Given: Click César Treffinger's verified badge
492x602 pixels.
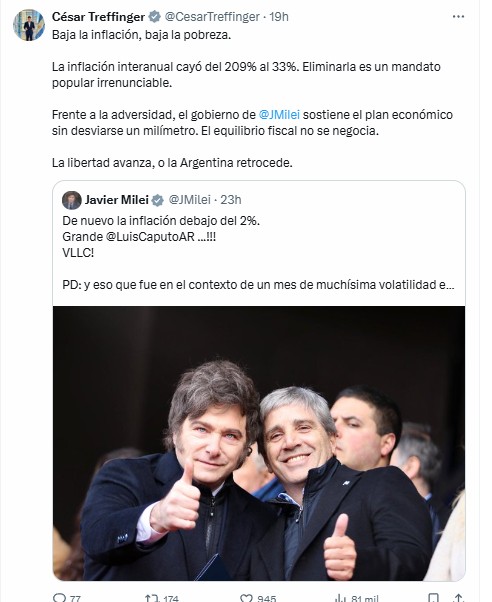Looking at the screenshot, I should click(x=154, y=17).
